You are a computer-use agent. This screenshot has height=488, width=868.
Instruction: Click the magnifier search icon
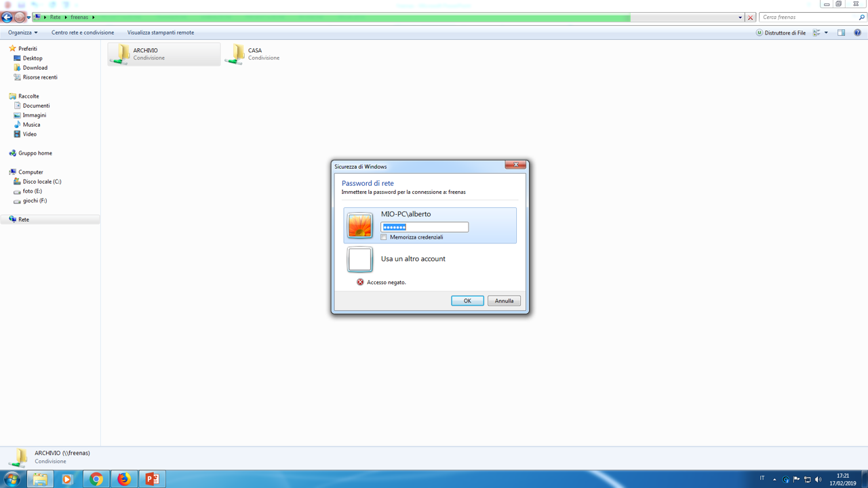coord(862,17)
